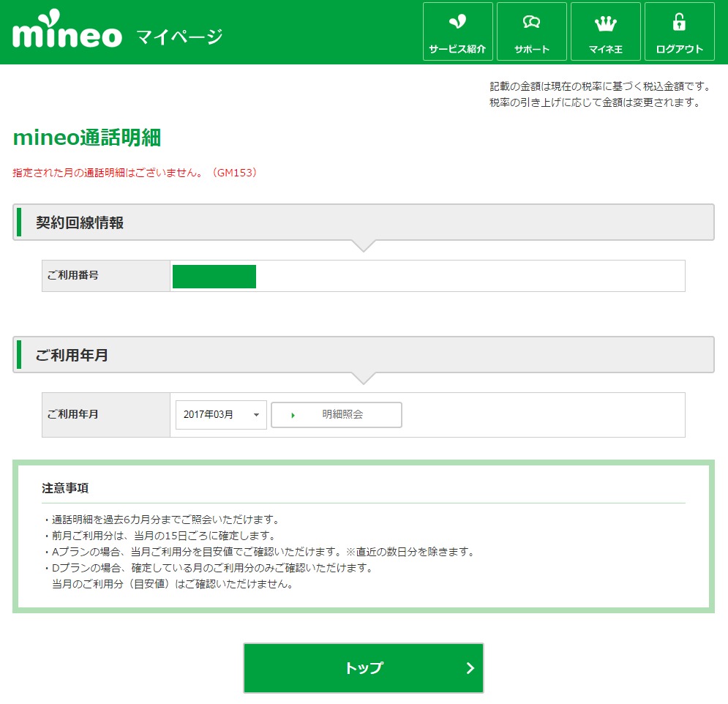Go to マイネ王 via the crown icon
This screenshot has height=704, width=728.
pyautogui.click(x=605, y=23)
